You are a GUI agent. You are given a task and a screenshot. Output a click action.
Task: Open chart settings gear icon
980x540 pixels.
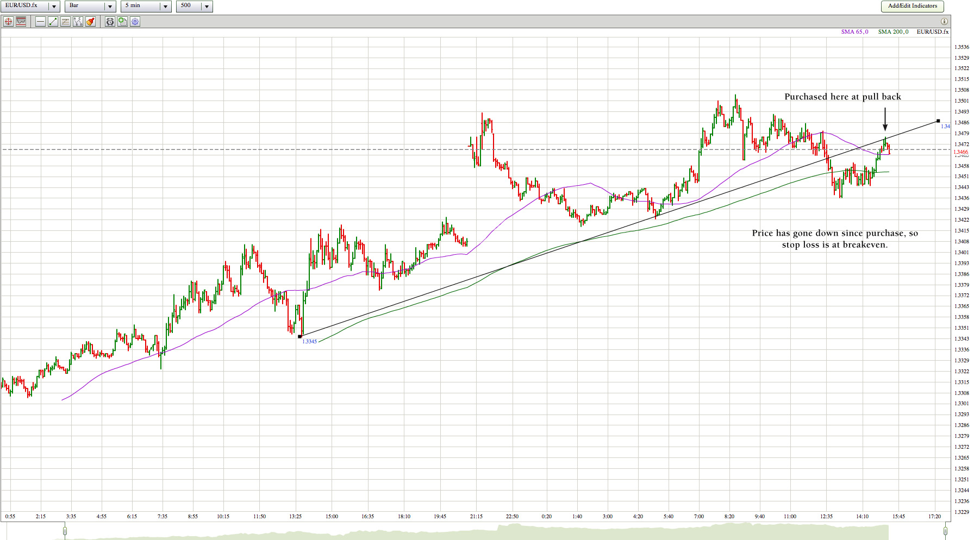135,22
